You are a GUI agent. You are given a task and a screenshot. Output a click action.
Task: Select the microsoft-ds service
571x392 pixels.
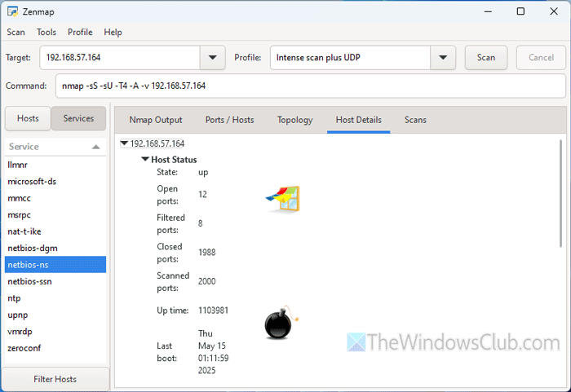(55, 182)
